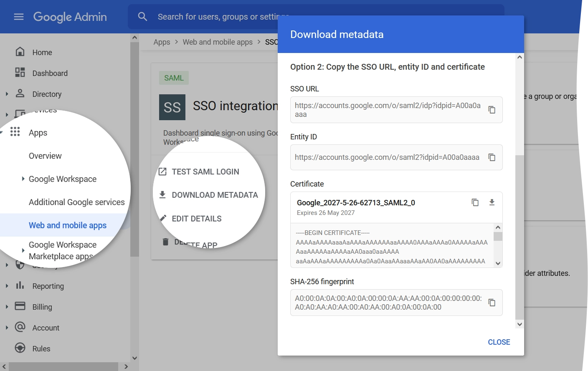Image resolution: width=588 pixels, height=371 pixels.
Task: Click the search magnifier icon
Action: [x=142, y=17]
